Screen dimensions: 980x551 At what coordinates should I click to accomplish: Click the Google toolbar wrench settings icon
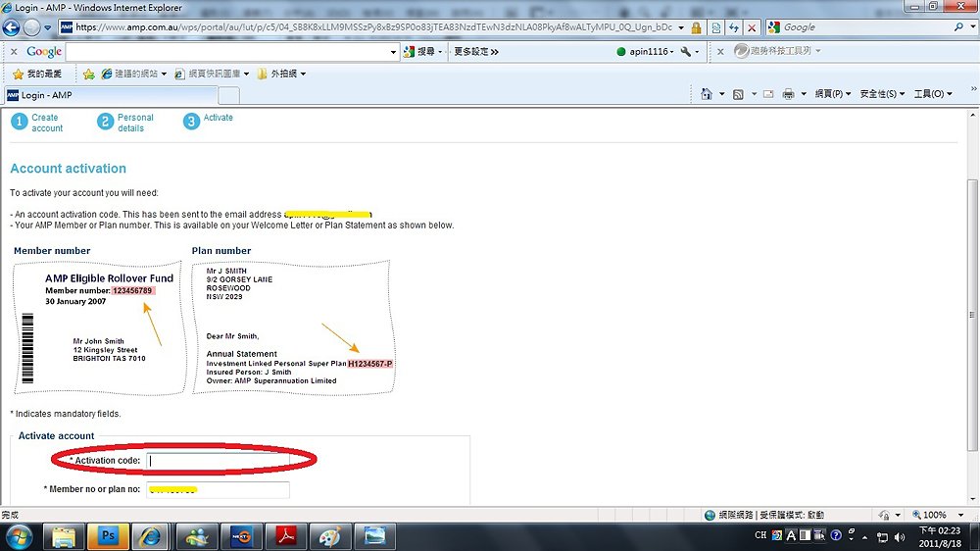click(x=686, y=51)
